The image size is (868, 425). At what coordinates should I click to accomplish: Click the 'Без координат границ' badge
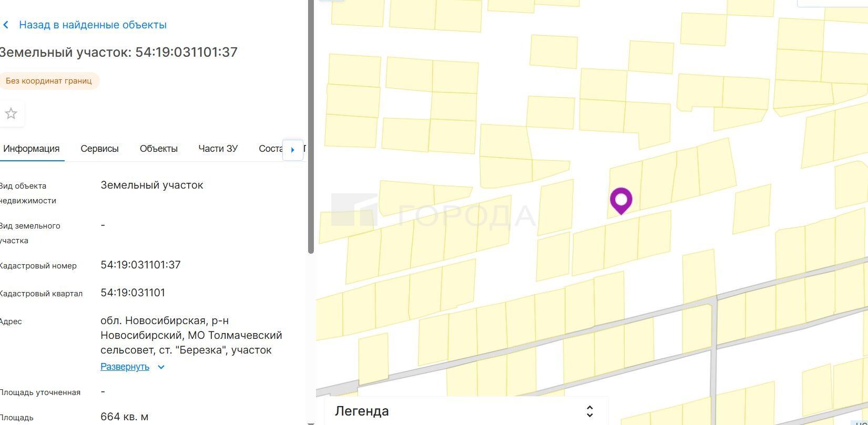49,81
